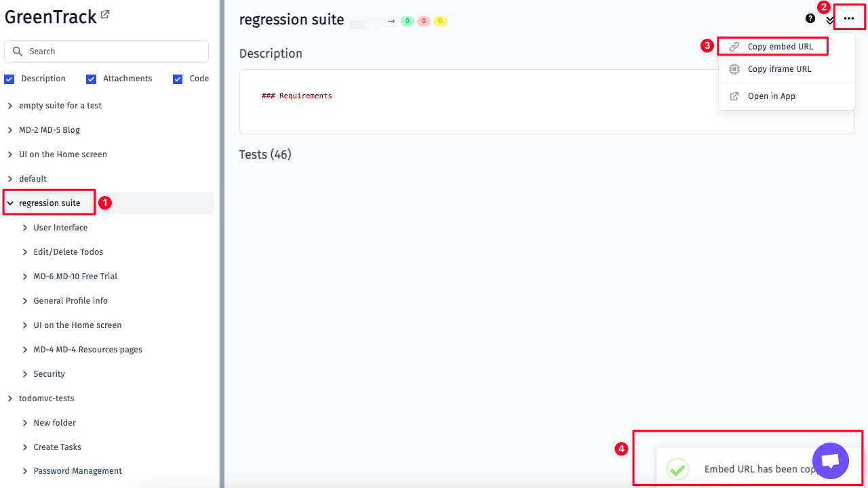Open the Security test folder
This screenshot has width=868, height=488.
coord(50,373)
